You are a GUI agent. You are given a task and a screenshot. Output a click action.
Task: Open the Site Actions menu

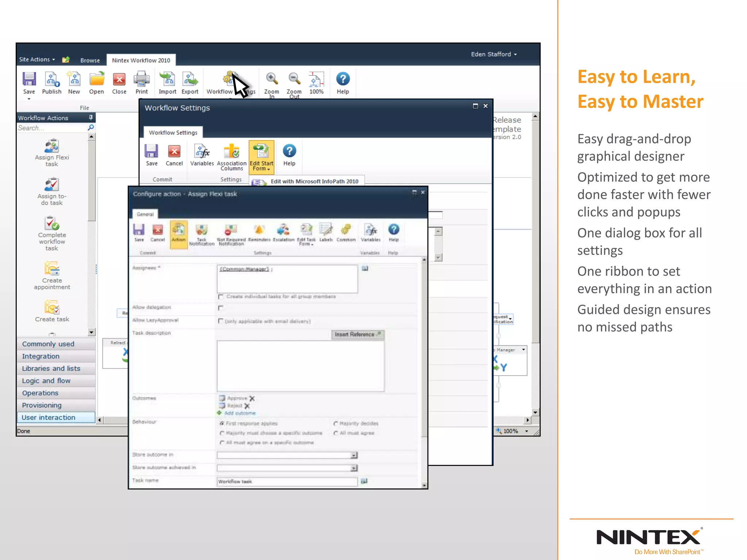point(37,59)
